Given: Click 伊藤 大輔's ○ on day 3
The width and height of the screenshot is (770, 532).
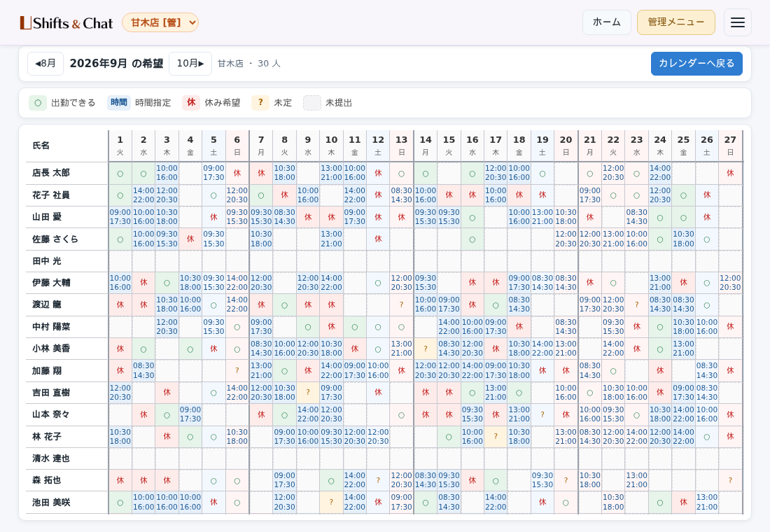Looking at the screenshot, I should click(x=167, y=283).
